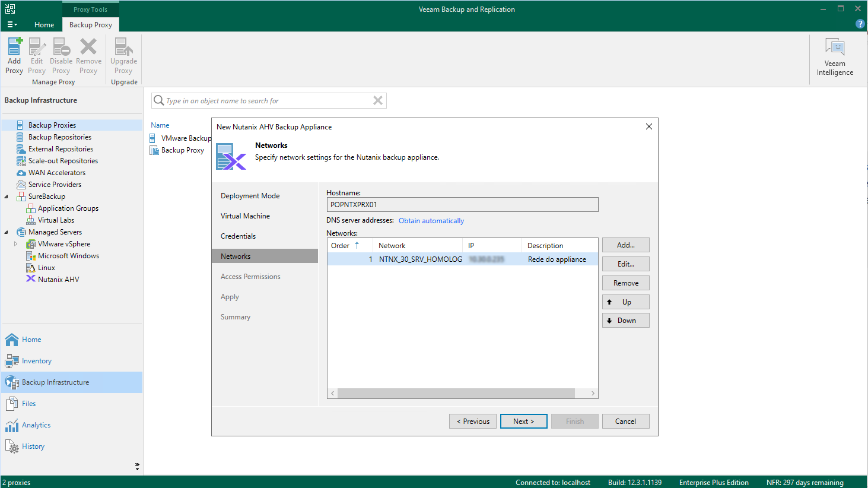Select Backup Repositories node
The width and height of the screenshot is (868, 488).
60,137
